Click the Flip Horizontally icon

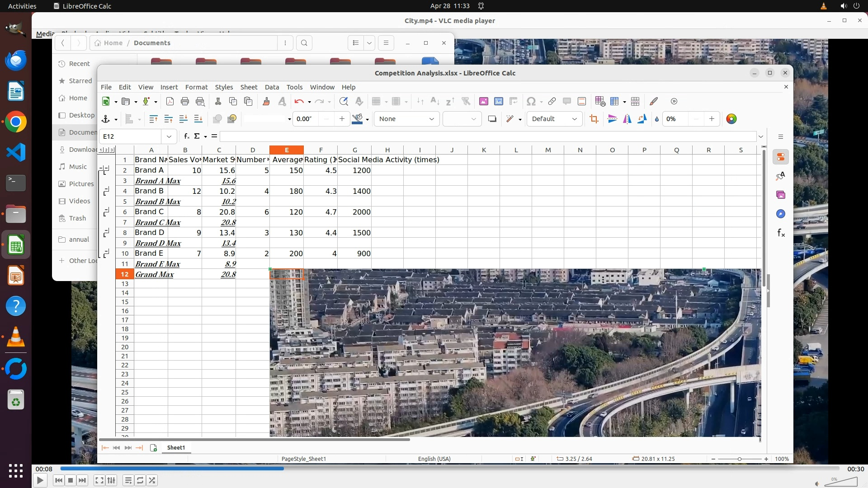pos(627,119)
